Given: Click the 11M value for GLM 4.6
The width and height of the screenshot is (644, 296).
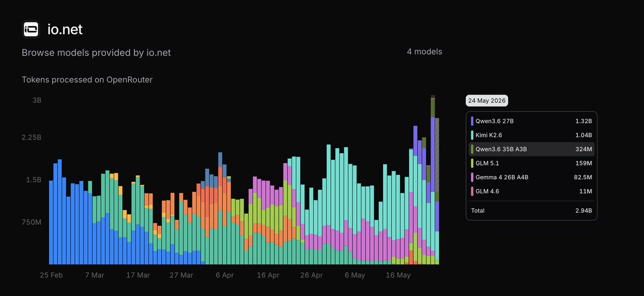Looking at the screenshot, I should point(587,191).
